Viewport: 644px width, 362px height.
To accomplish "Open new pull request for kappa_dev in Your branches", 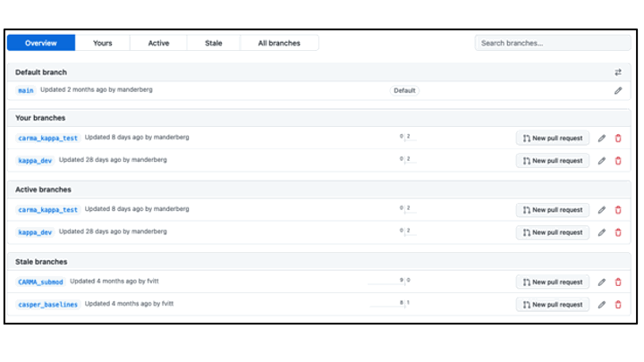I will click(552, 161).
